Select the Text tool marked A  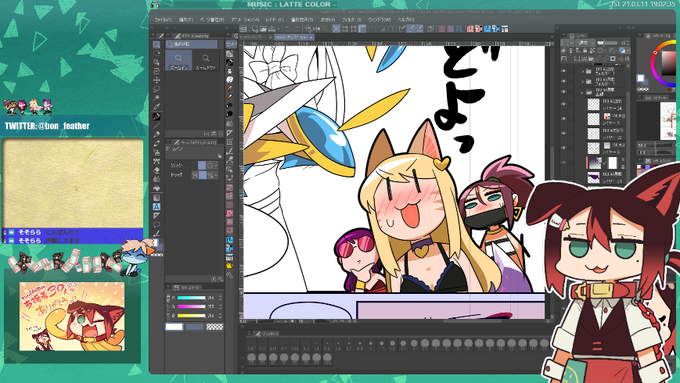coord(157,206)
